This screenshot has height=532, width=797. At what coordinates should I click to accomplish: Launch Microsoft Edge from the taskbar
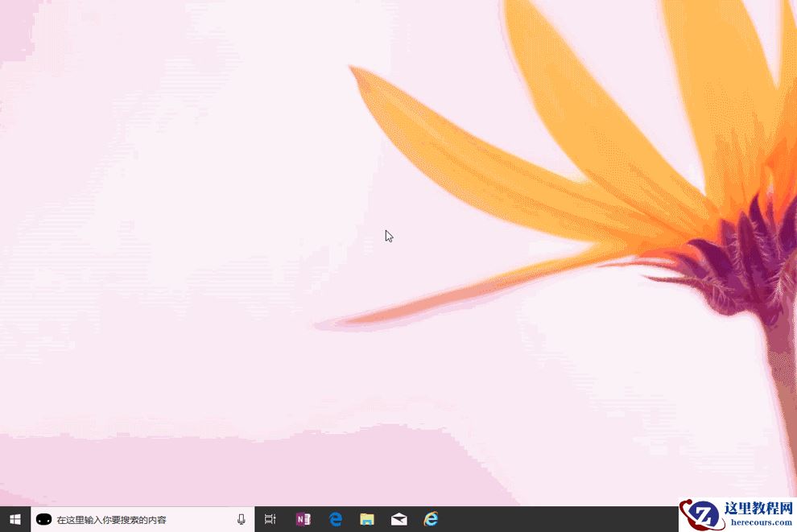(335, 519)
